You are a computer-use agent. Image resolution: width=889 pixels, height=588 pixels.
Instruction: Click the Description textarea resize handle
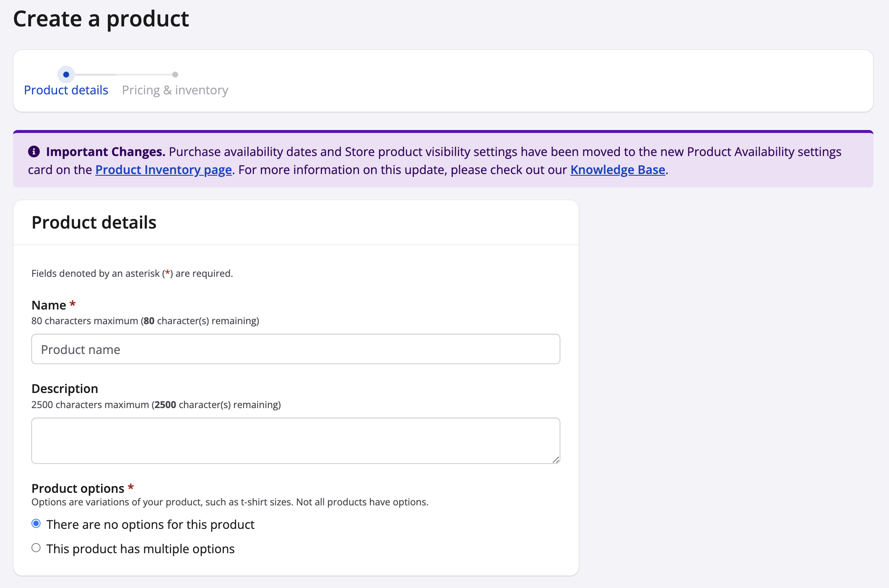tap(556, 460)
